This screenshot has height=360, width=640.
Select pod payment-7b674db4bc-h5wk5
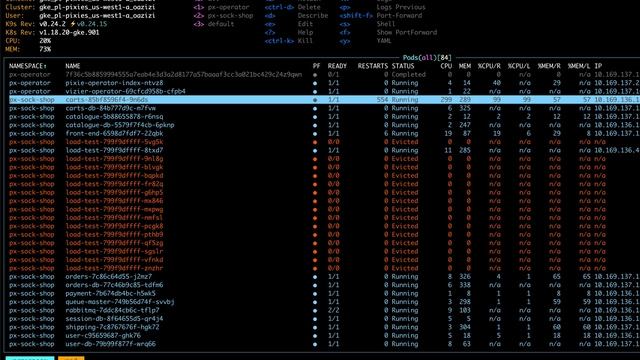tap(324, 293)
